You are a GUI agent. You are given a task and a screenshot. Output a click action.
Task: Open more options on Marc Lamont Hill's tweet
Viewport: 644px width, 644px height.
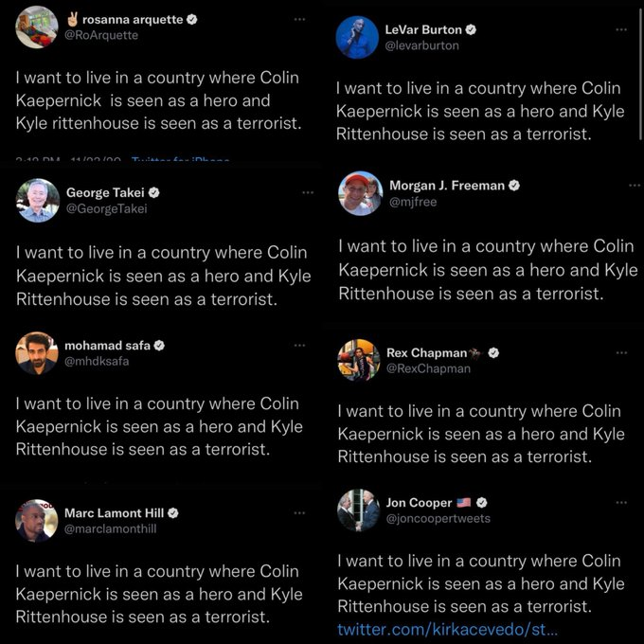pos(299,513)
